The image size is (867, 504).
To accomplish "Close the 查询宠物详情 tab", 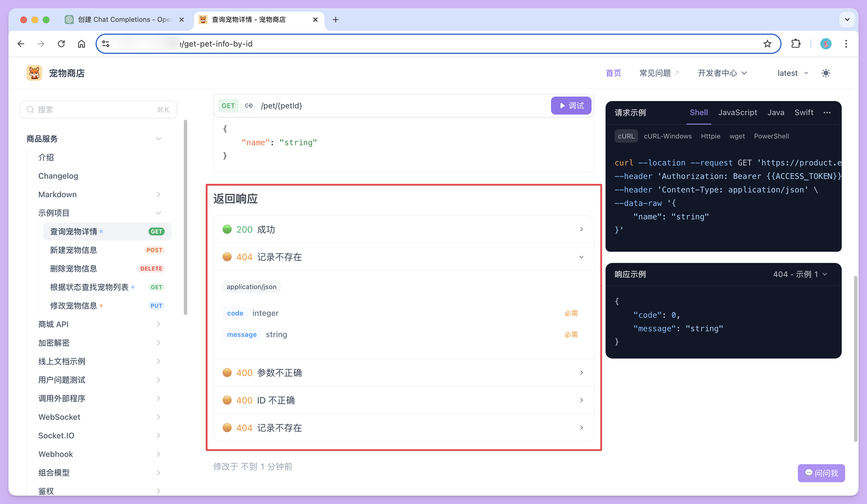I will point(315,20).
